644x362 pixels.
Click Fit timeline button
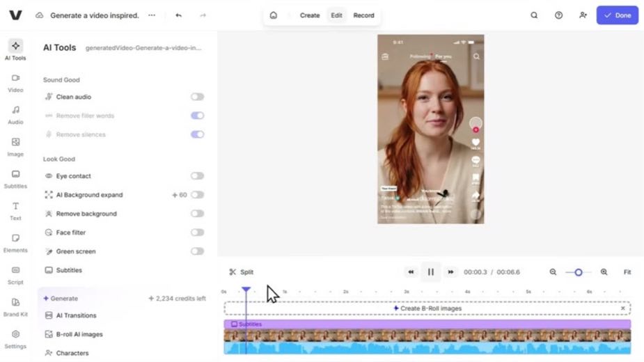coord(627,272)
